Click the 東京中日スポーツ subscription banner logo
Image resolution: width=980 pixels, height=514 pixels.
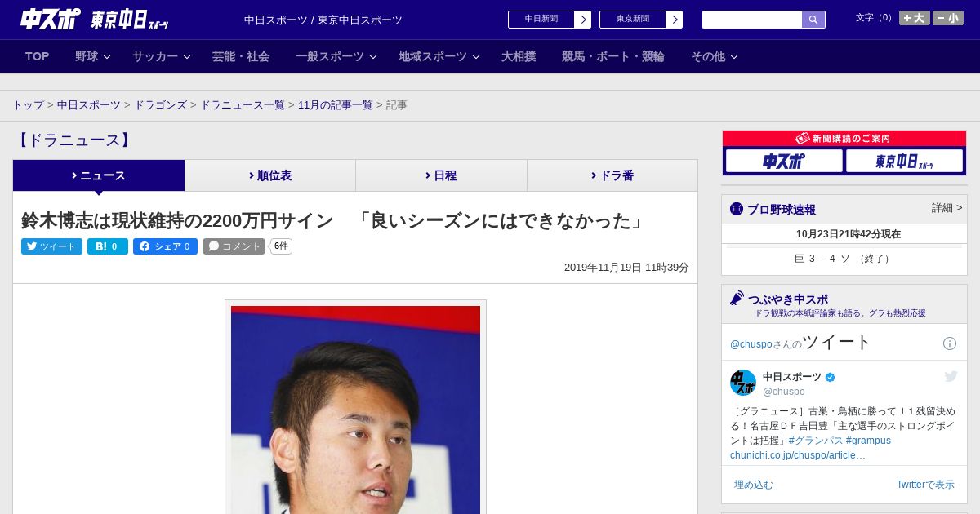click(x=904, y=161)
